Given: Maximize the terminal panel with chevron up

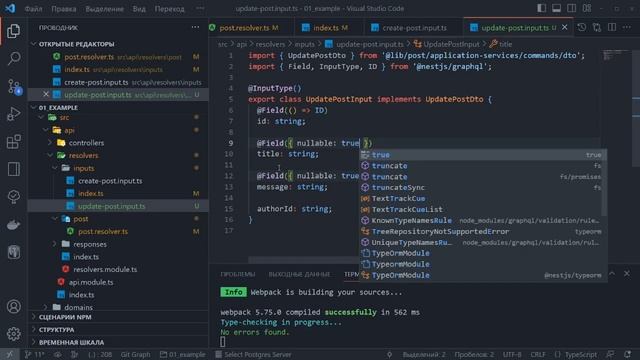Looking at the screenshot, I should click(x=612, y=273).
